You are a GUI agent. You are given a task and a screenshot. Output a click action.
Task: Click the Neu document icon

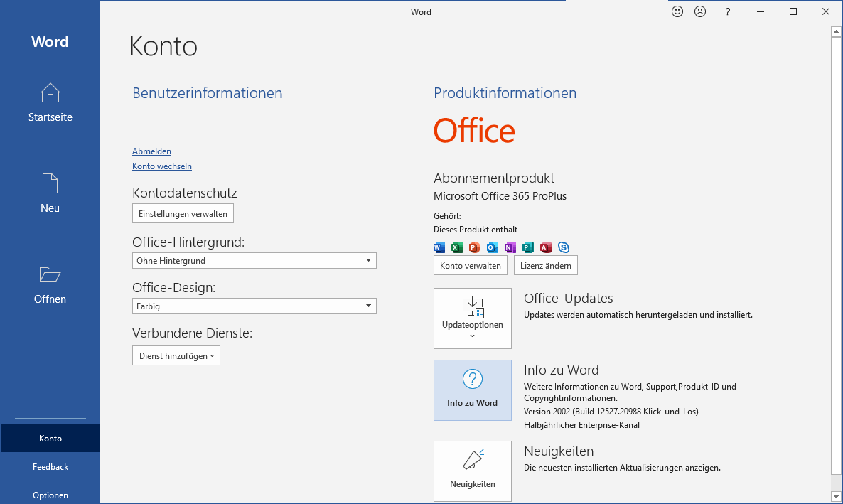pos(50,184)
